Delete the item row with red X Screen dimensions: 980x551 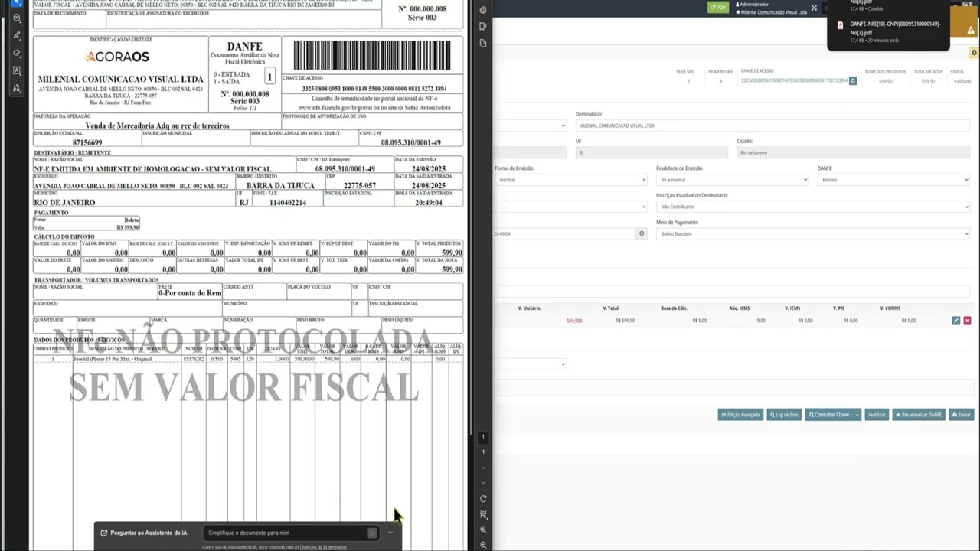pos(967,321)
